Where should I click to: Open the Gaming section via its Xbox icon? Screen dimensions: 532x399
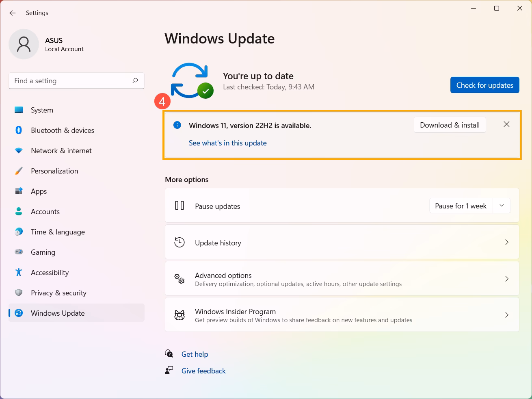pyautogui.click(x=19, y=252)
